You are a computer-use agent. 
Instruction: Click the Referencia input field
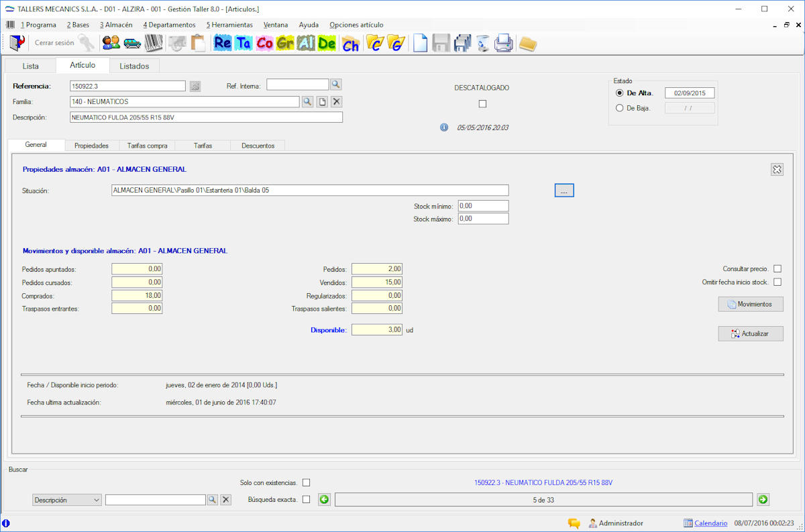tap(127, 86)
